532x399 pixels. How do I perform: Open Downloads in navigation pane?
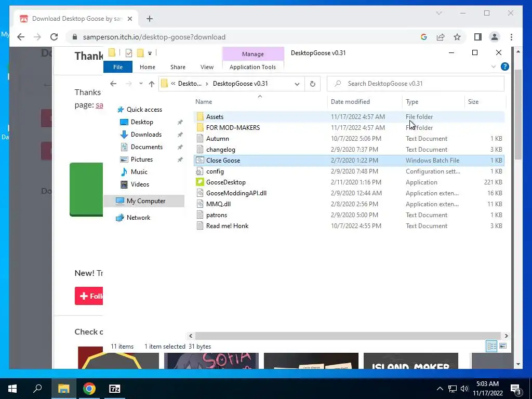[x=146, y=135]
